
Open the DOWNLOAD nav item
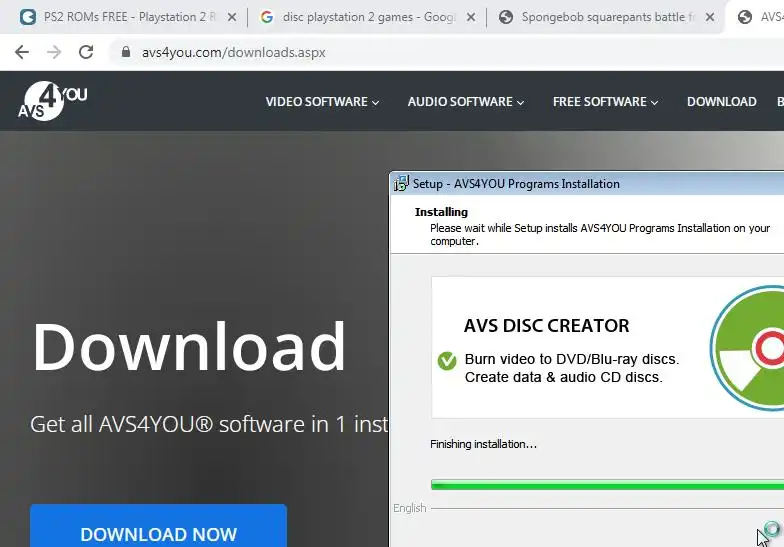pos(722,102)
